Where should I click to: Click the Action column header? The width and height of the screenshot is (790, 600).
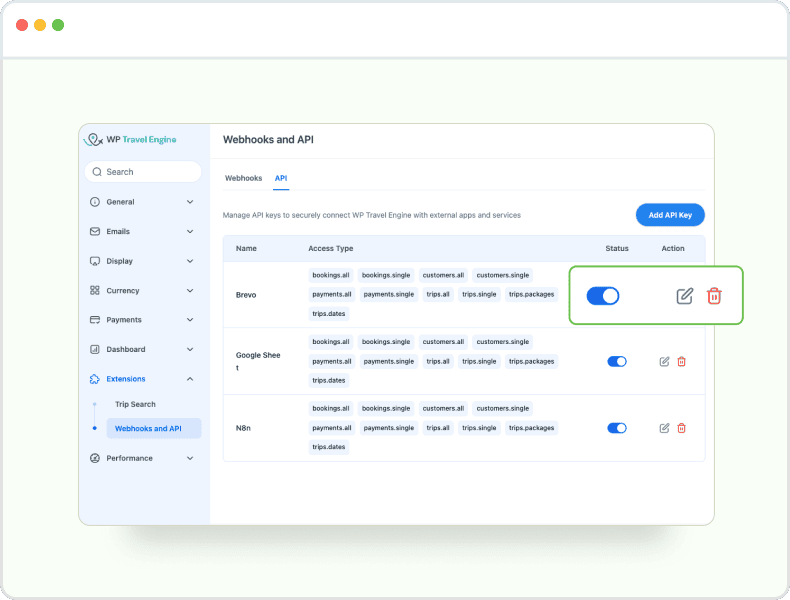673,248
